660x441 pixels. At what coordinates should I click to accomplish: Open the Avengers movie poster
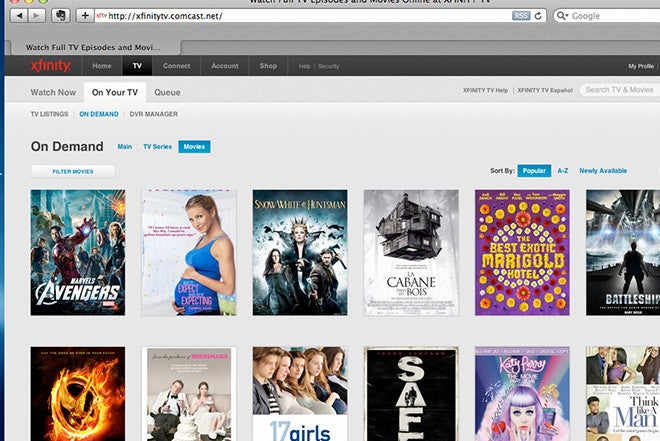tap(78, 252)
